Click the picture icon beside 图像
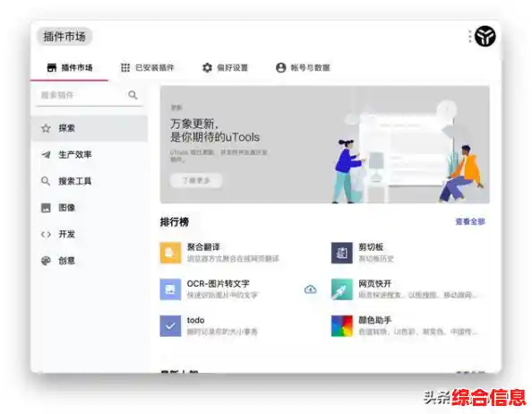Screen dimensions: 532x414 (46, 208)
